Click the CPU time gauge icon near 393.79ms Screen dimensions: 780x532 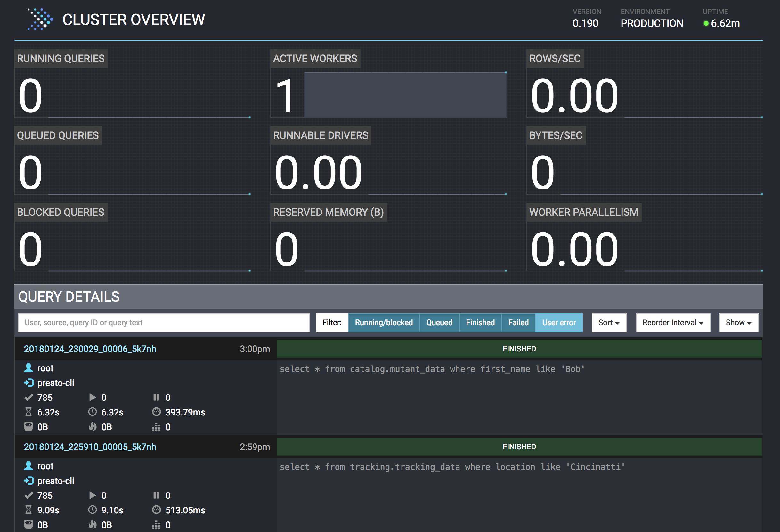[x=156, y=412]
